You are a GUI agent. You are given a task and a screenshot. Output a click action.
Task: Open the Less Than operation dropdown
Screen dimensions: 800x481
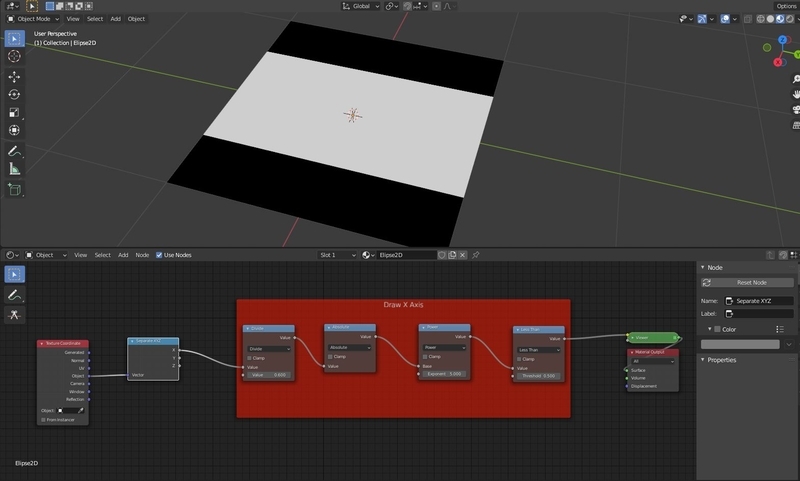point(538,350)
